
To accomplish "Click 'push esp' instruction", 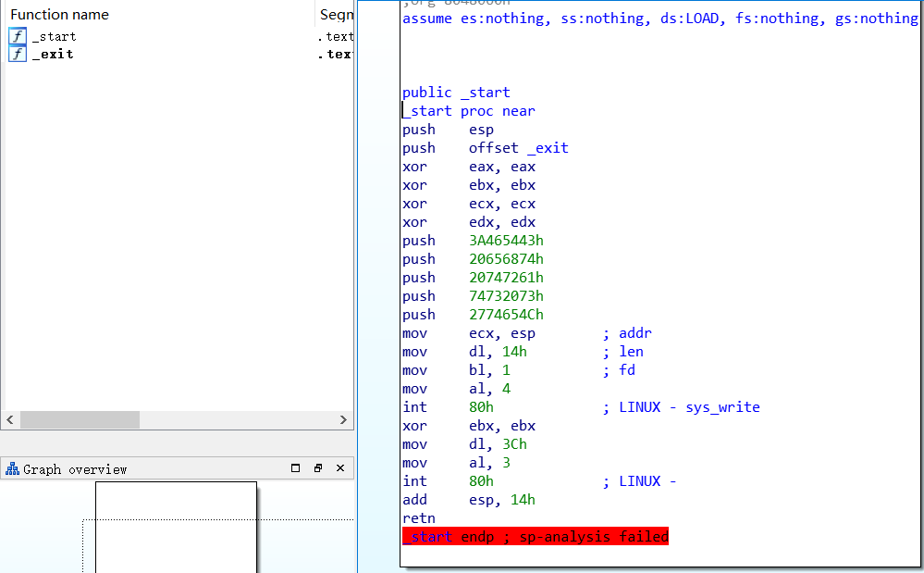I will (x=448, y=130).
